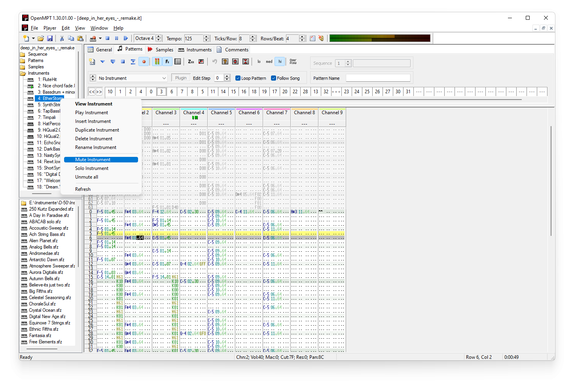The width and height of the screenshot is (574, 392).
Task: Click the Copy icon in main toolbar
Action: coord(71,38)
